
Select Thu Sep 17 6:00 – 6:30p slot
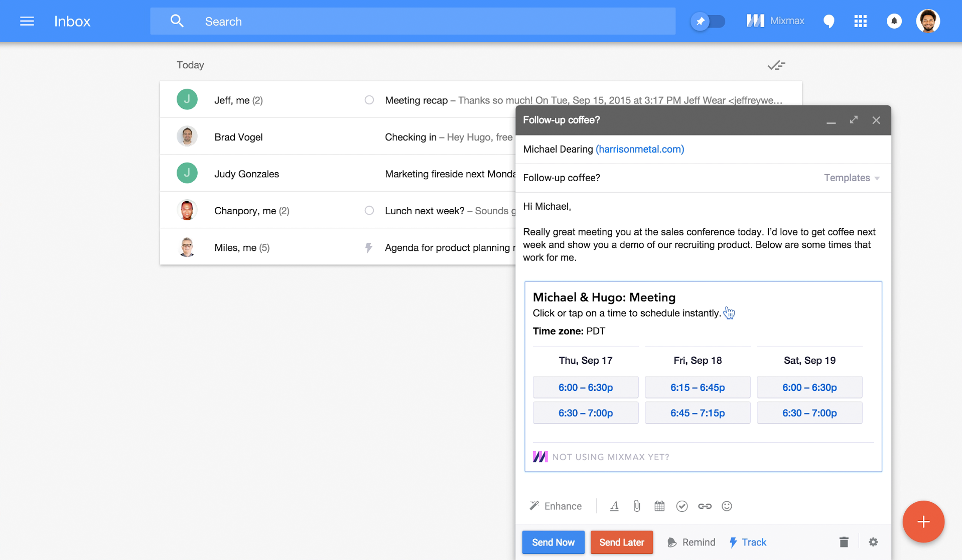pyautogui.click(x=586, y=387)
